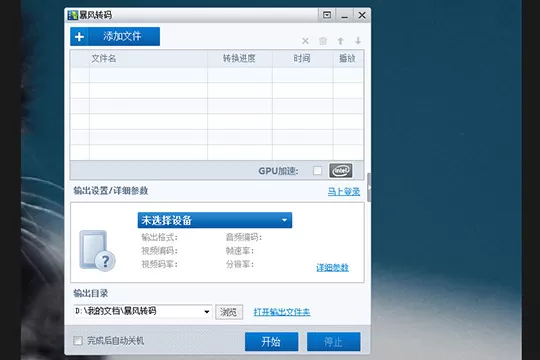Open the title bar menu dropdown button
The image size is (540, 360).
click(x=327, y=15)
